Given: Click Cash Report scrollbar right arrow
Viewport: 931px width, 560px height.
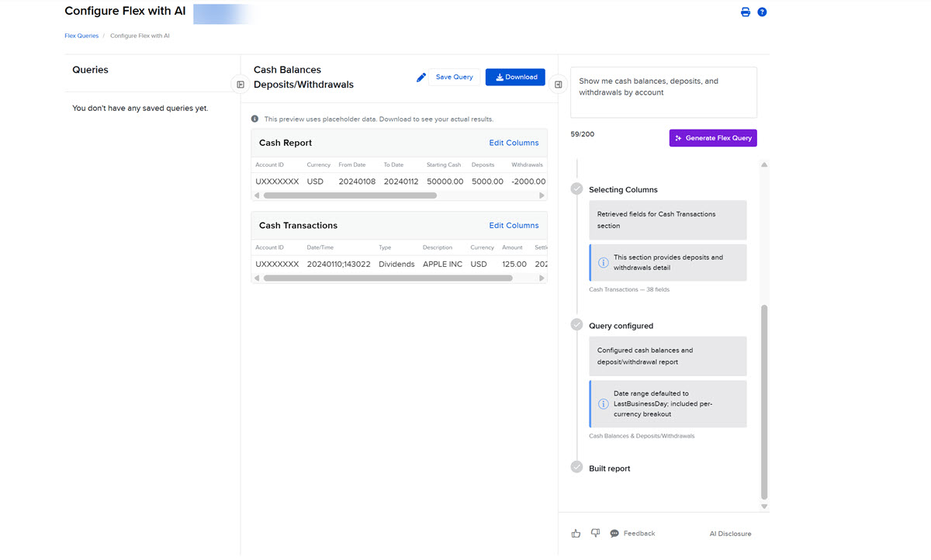Looking at the screenshot, I should click(542, 195).
